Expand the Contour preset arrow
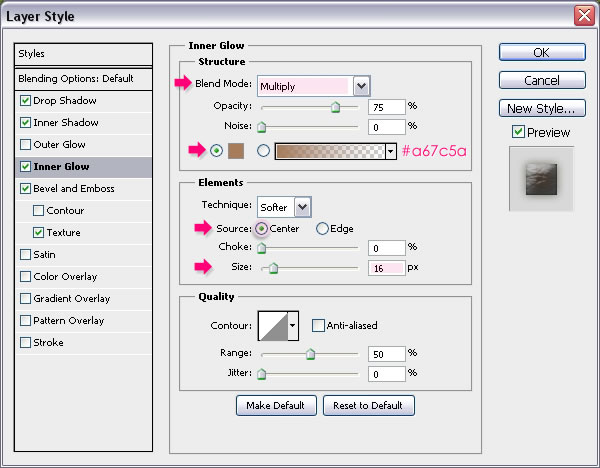The image size is (600, 468). [x=293, y=326]
